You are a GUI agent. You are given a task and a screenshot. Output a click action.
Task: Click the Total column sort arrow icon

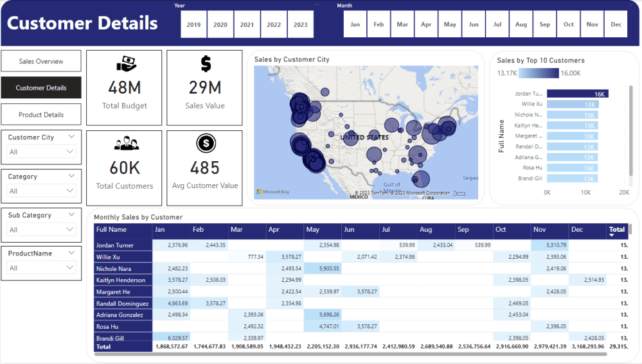pos(612,235)
